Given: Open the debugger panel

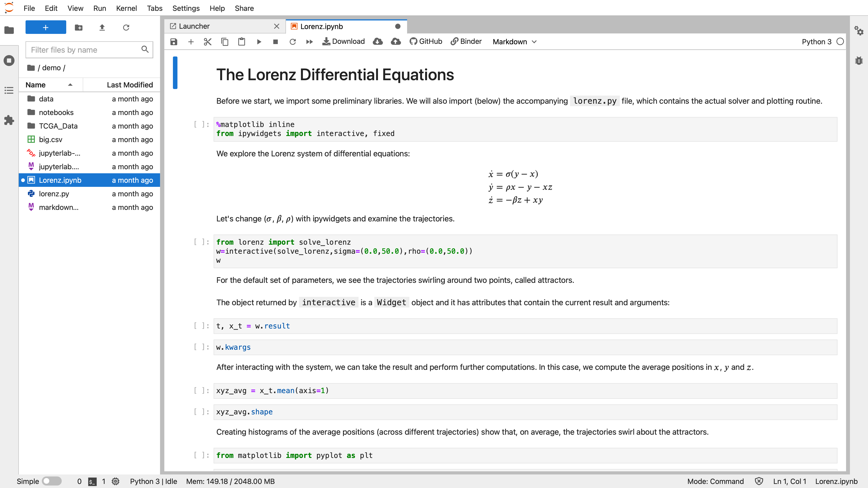Looking at the screenshot, I should point(859,61).
